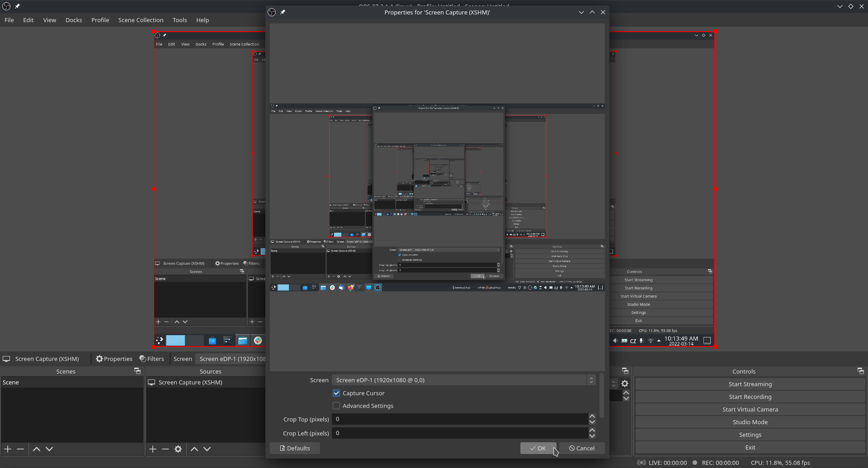Viewport: 868px width, 468px height.
Task: Open the Docks menu
Action: 74,20
